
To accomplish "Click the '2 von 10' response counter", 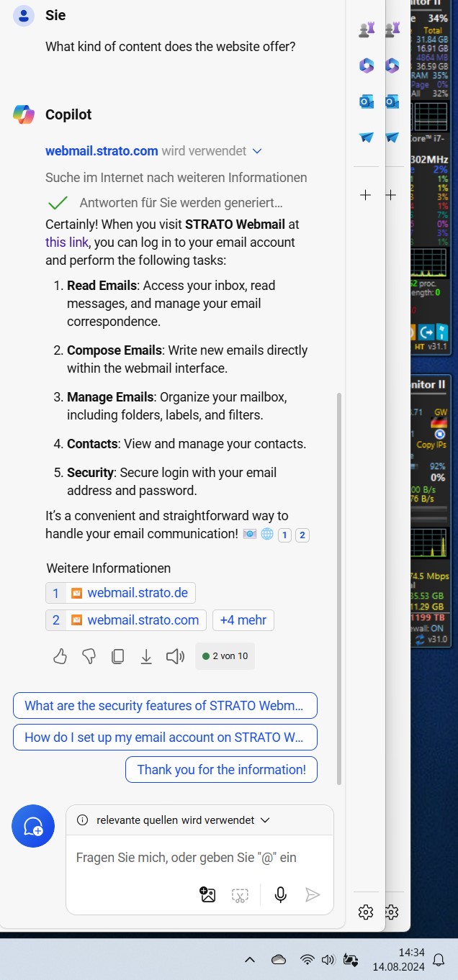I will (225, 656).
